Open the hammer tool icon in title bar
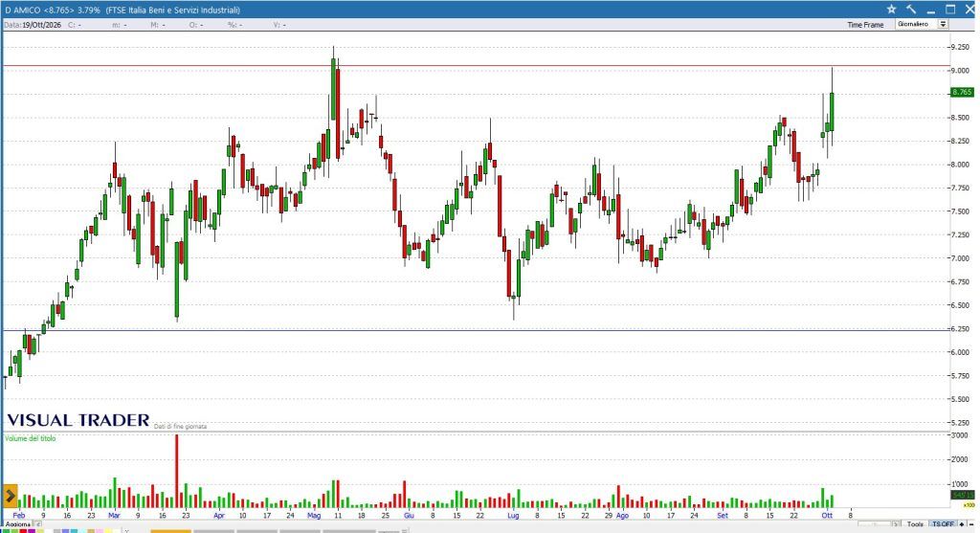Viewport: 980px width, 533px height. [x=911, y=10]
